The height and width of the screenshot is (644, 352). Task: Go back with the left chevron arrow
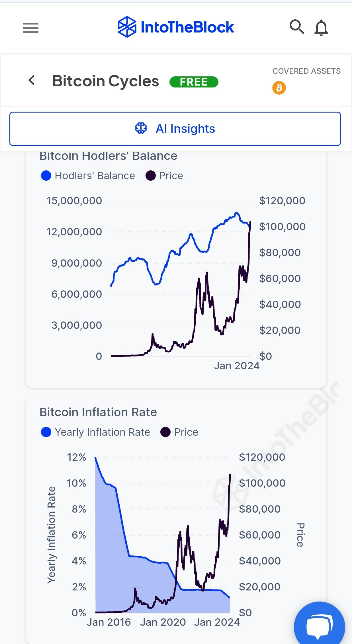click(32, 80)
